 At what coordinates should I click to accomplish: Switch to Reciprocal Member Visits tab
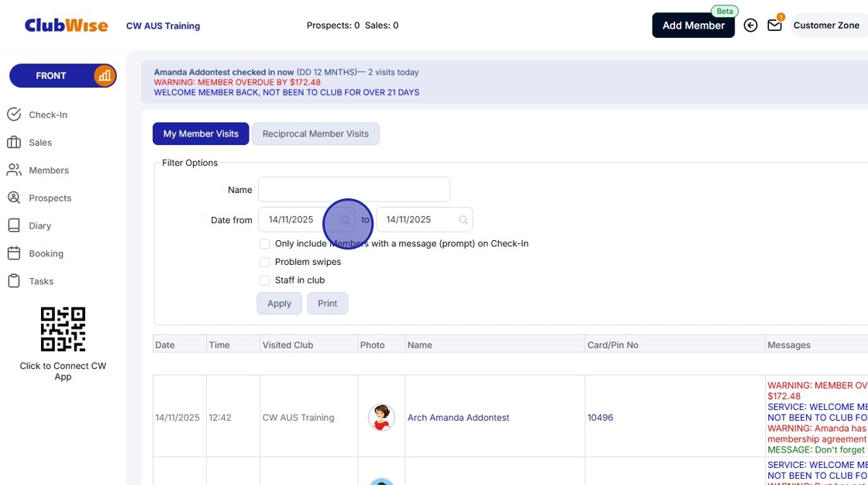(x=315, y=133)
